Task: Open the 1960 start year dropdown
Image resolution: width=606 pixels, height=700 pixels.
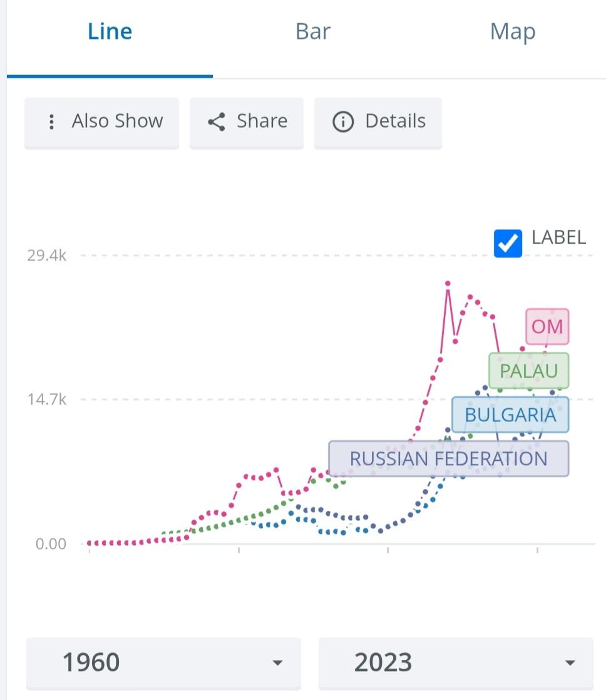Action: coord(164,664)
